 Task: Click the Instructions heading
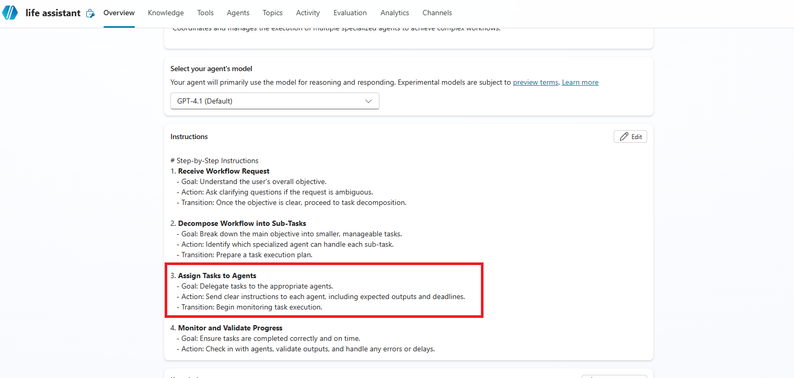(x=189, y=137)
